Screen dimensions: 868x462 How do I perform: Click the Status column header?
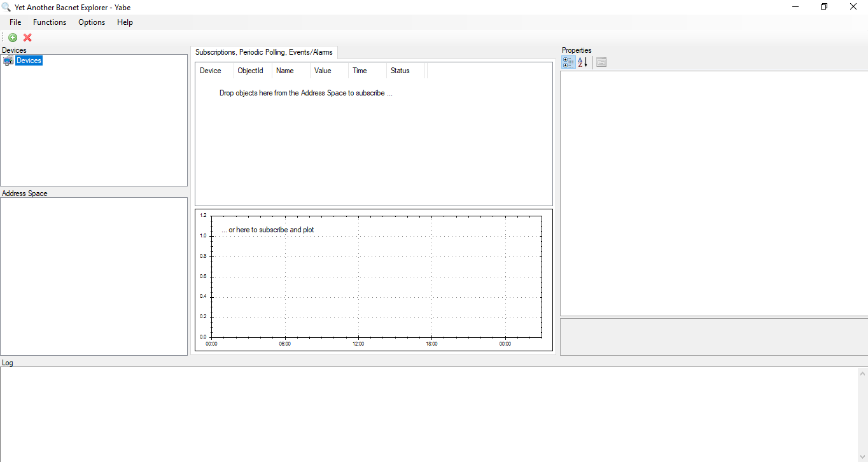[x=400, y=71]
